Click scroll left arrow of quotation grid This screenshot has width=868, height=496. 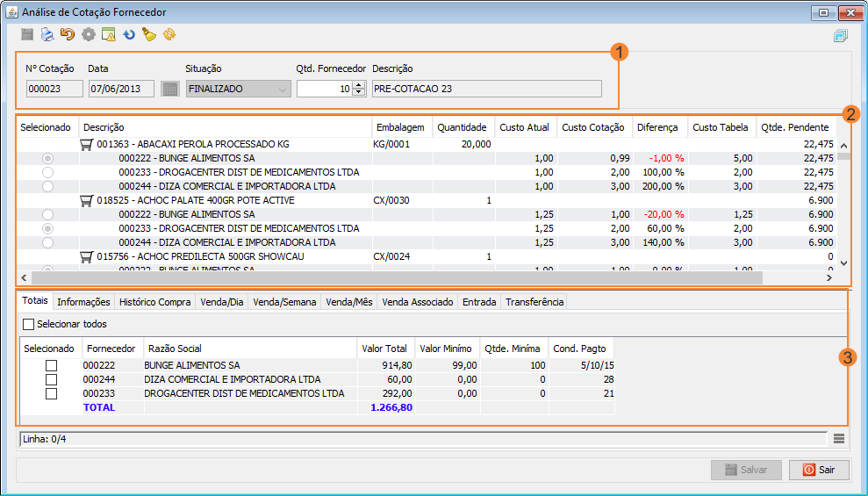pyautogui.click(x=24, y=278)
